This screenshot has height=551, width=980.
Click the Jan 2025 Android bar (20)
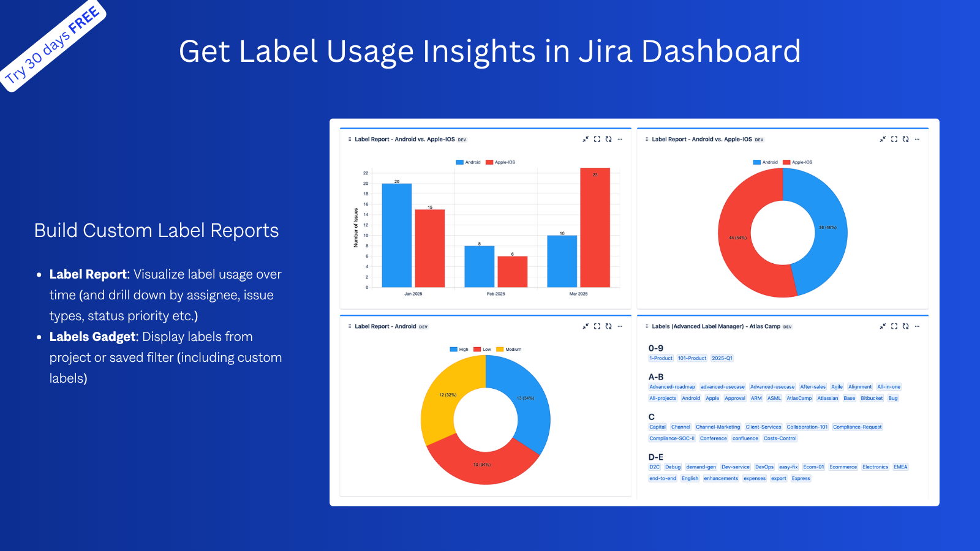coord(397,235)
